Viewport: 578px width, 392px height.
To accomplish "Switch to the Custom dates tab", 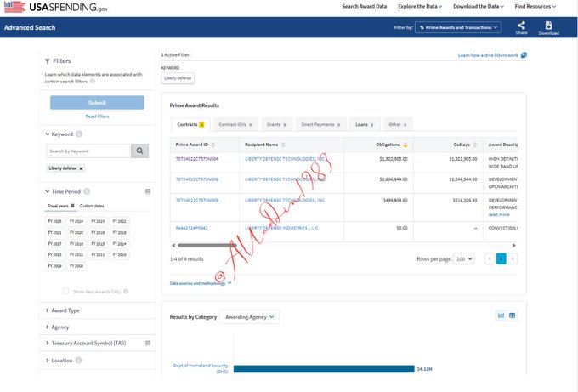I will pos(93,206).
